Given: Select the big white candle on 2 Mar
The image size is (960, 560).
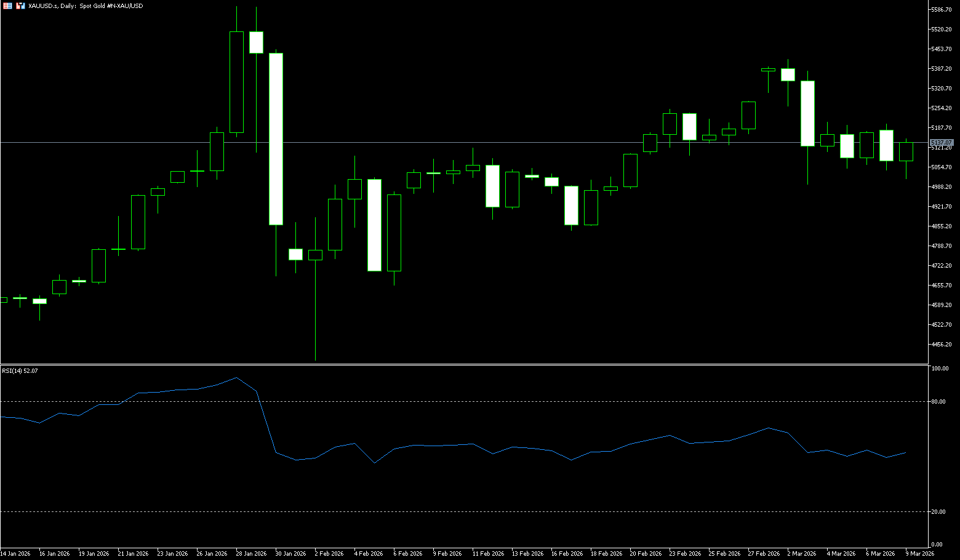Looking at the screenshot, I should pyautogui.click(x=807, y=113).
